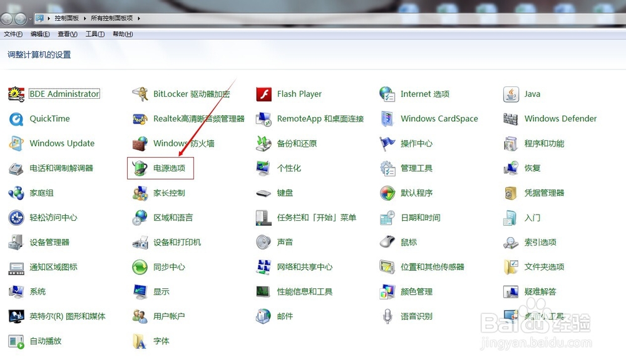Click the BitLocker 驱动器加密 icon

click(x=140, y=94)
